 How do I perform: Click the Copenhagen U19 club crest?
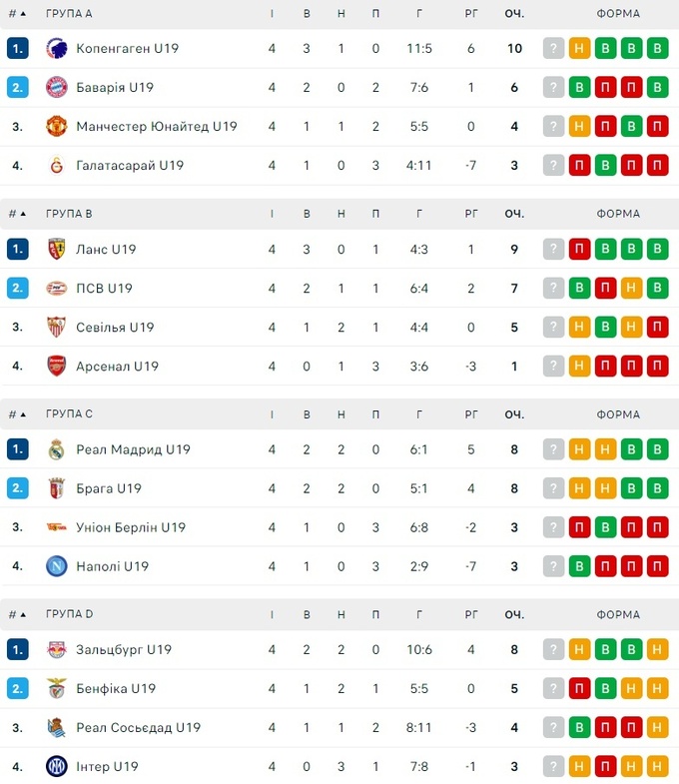coord(56,48)
